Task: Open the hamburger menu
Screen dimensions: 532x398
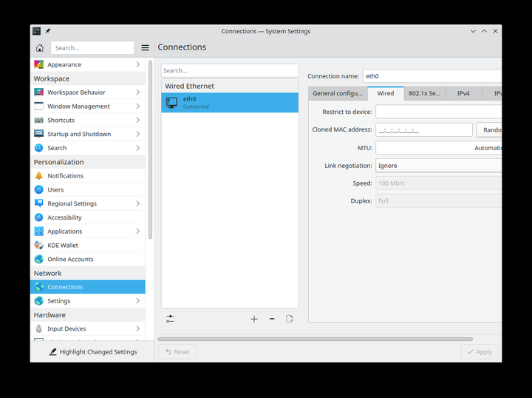Action: (146, 48)
